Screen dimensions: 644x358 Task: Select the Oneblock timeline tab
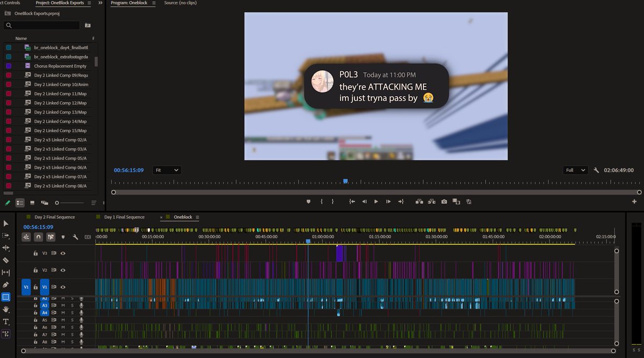182,217
